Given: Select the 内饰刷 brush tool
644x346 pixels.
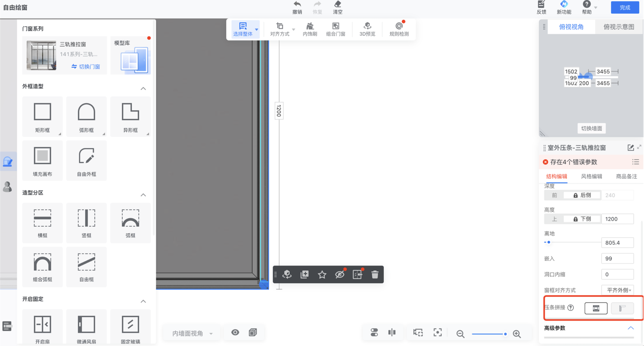Looking at the screenshot, I should (x=310, y=29).
